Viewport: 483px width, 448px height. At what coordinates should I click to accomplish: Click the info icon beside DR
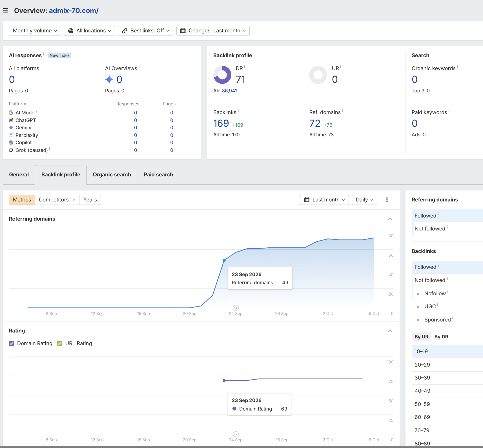(245, 67)
